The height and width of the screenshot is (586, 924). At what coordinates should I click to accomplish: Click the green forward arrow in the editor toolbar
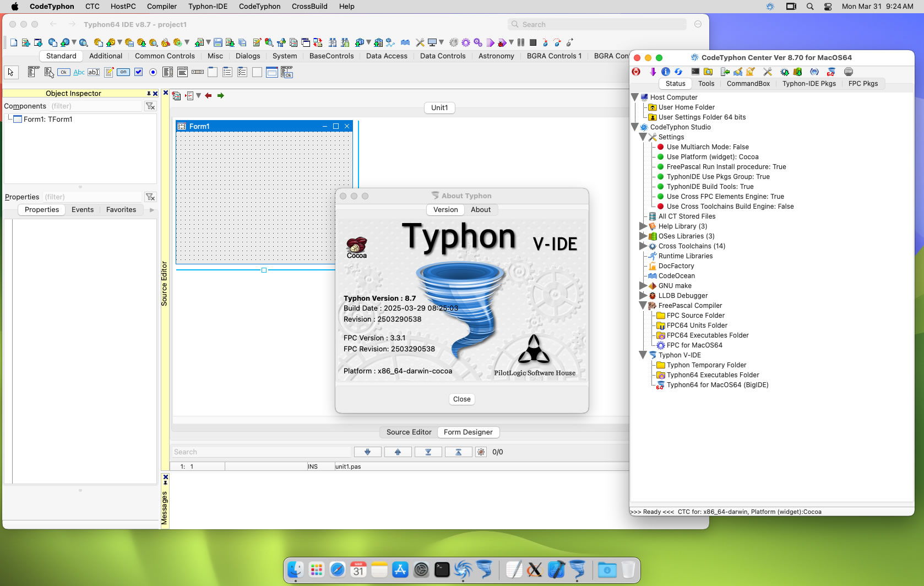pyautogui.click(x=221, y=96)
